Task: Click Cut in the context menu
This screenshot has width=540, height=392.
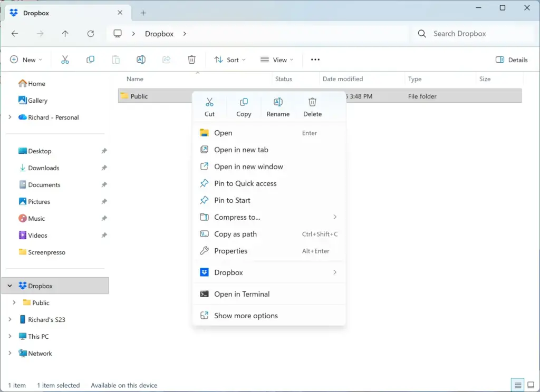Action: [209, 107]
